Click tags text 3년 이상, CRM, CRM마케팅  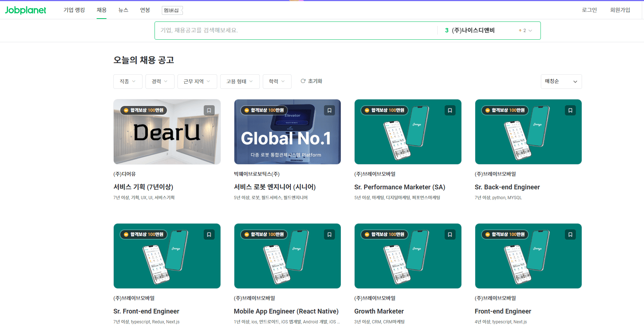point(379,322)
